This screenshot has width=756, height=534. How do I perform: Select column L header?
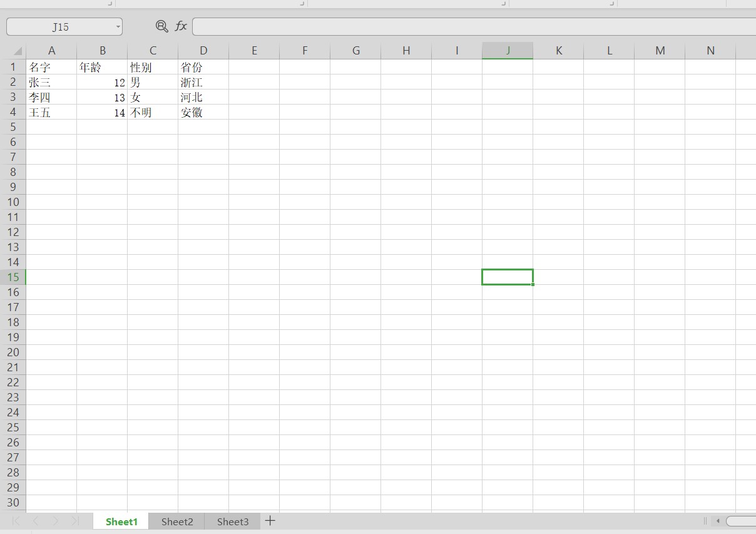609,51
